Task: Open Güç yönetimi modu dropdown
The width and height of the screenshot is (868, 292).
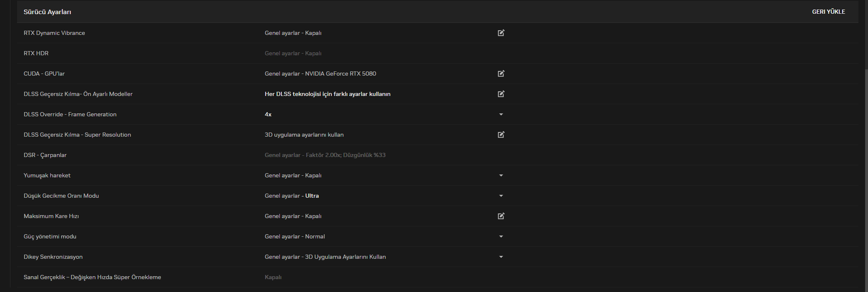Action: point(501,236)
